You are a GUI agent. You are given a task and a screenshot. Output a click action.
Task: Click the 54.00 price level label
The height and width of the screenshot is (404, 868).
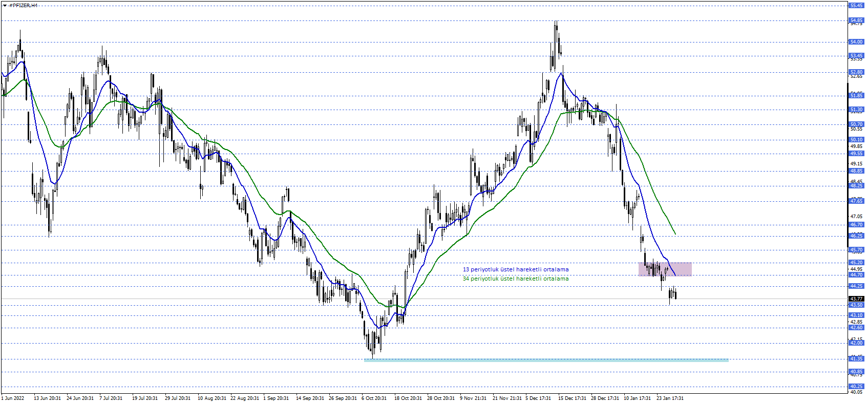(856, 42)
